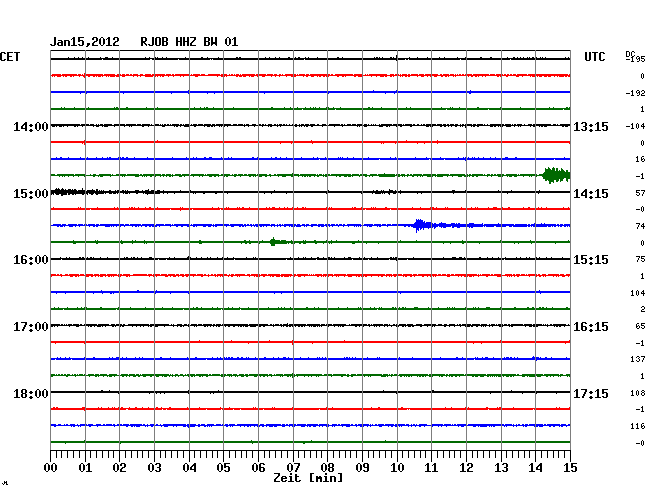Click the date label Jan15,2012

click(x=85, y=42)
